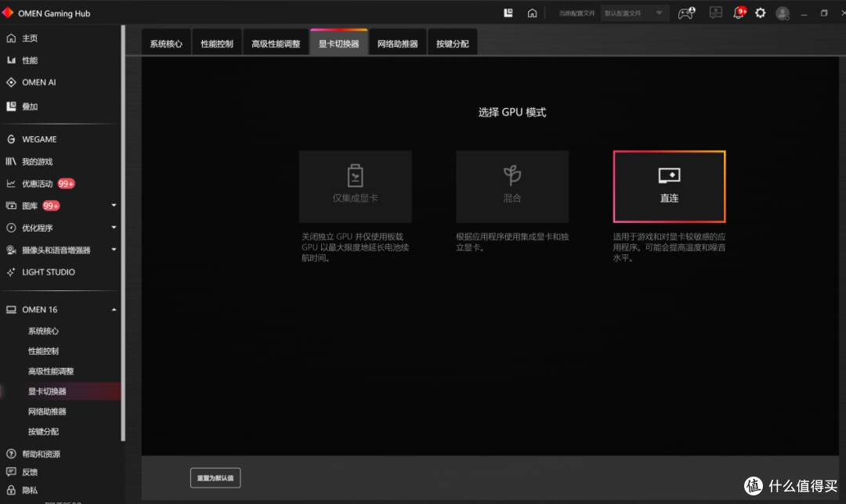Click the 隐私 lock icon
This screenshot has width=846, height=504.
coord(11,490)
